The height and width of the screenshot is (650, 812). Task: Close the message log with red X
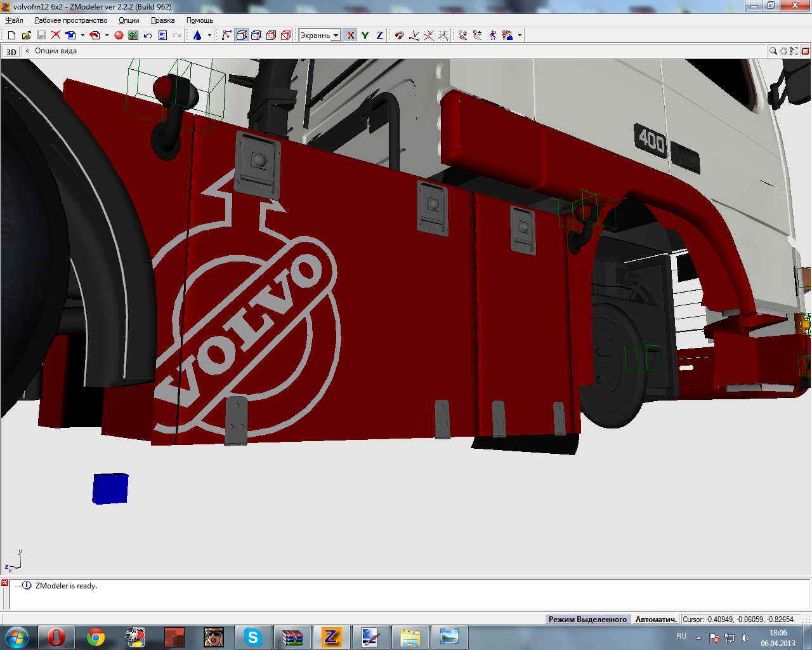coord(4,583)
